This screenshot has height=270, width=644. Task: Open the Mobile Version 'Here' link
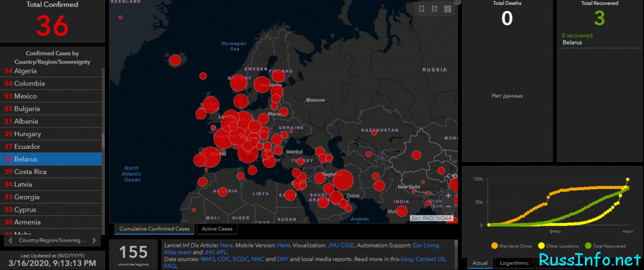(284, 246)
